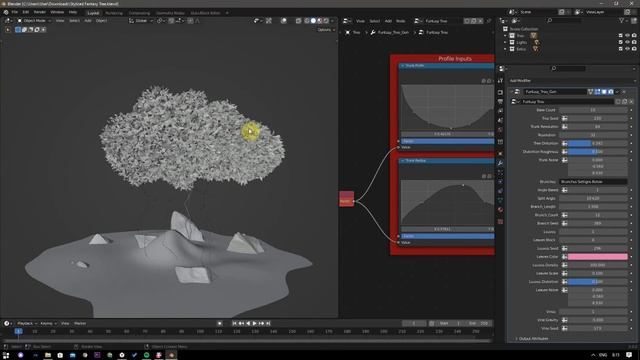Expand the Output Attributes panel
Viewport: 640px width, 360px height.
click(x=532, y=339)
